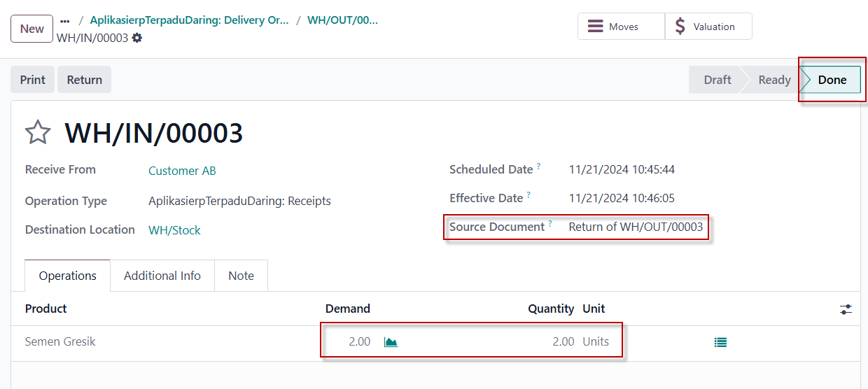Viewport: 868px width, 389px height.
Task: Go to the WH/OUT/00... breadcrumb link
Action: 342,20
